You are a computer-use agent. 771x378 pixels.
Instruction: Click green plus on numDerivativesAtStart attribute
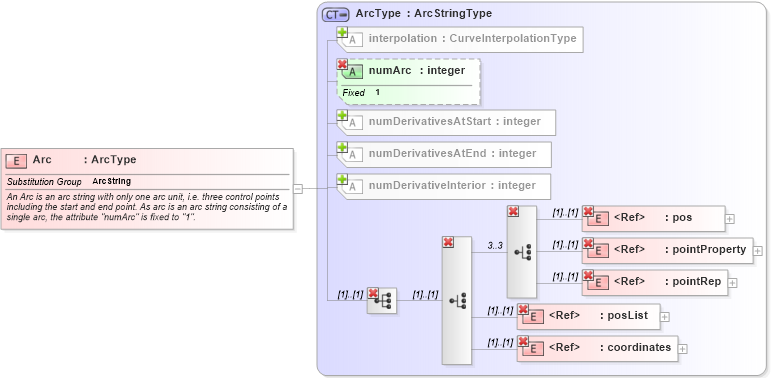click(342, 116)
